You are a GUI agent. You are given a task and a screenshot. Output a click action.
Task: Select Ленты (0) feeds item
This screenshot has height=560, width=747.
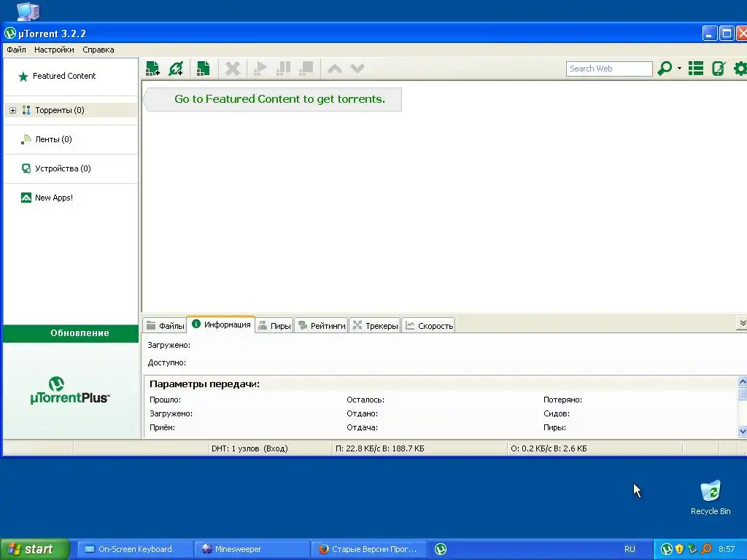click(x=53, y=139)
